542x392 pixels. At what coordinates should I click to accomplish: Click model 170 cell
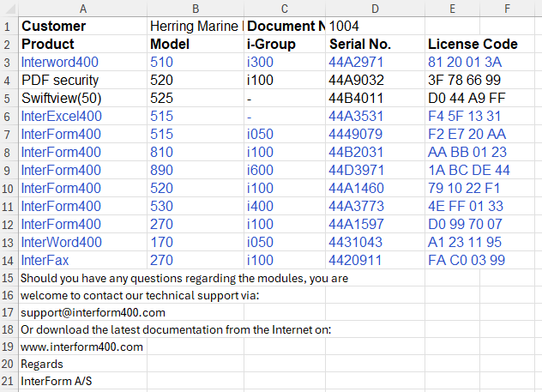(196, 242)
